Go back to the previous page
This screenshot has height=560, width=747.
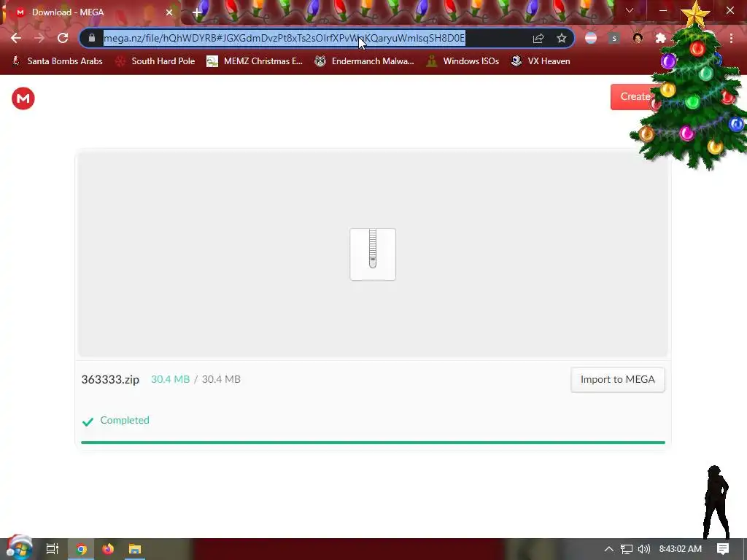(16, 38)
